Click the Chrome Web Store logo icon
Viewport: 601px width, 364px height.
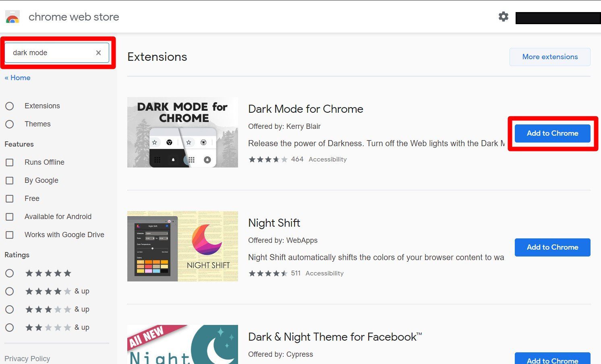point(12,17)
